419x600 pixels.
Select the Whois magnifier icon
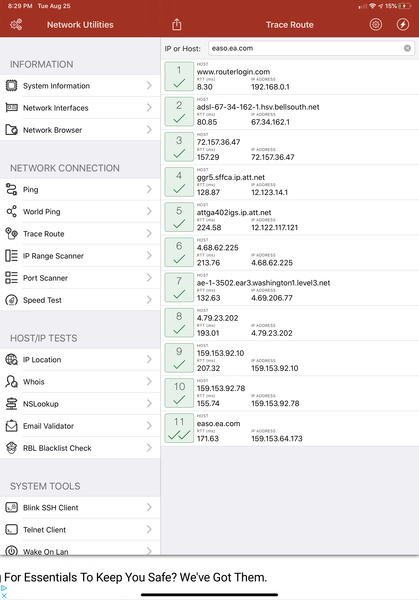(11, 382)
